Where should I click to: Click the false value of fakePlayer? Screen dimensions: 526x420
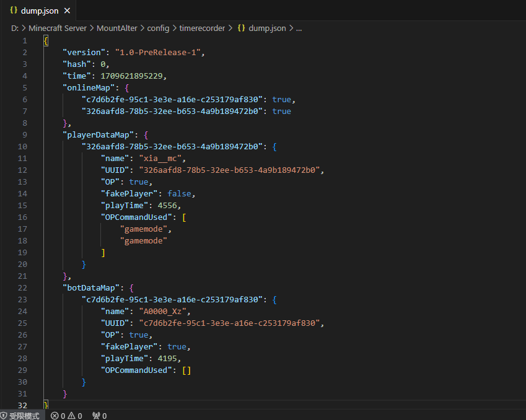180,194
